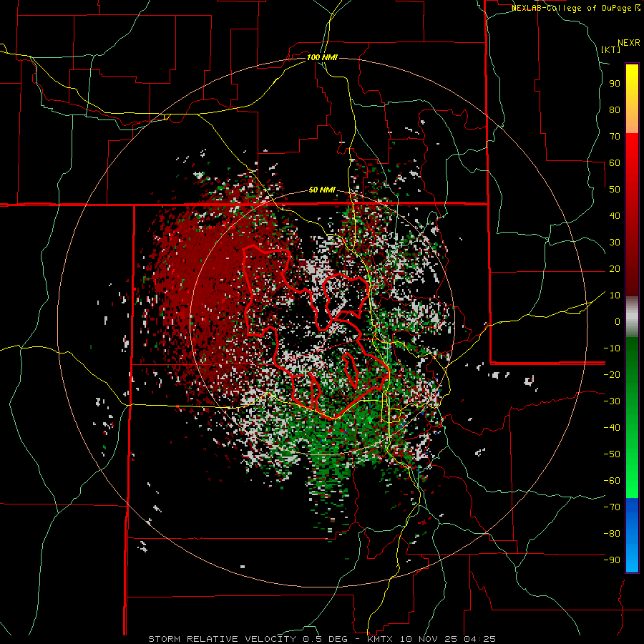Screen dimensions: 644x644
Task: Pick the gray zero-velocity color bar segment
Action: (632, 317)
